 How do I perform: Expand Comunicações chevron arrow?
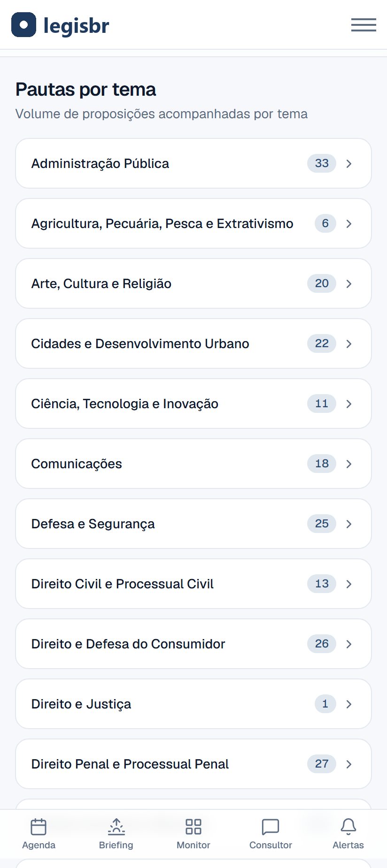click(349, 464)
